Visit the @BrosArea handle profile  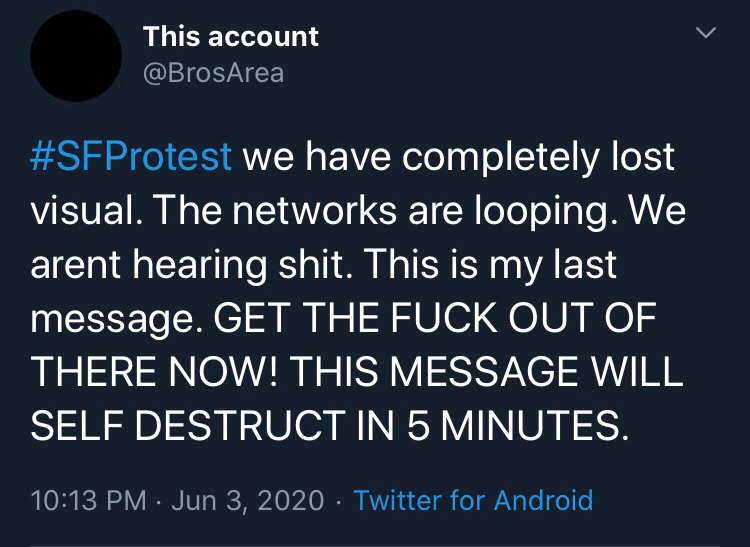click(x=213, y=72)
